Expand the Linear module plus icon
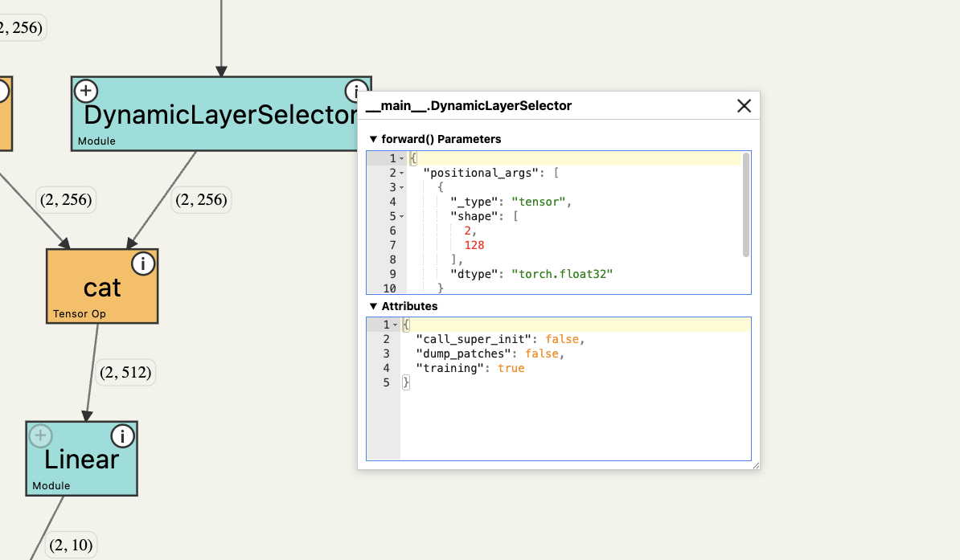Image resolution: width=960 pixels, height=560 pixels. [40, 435]
